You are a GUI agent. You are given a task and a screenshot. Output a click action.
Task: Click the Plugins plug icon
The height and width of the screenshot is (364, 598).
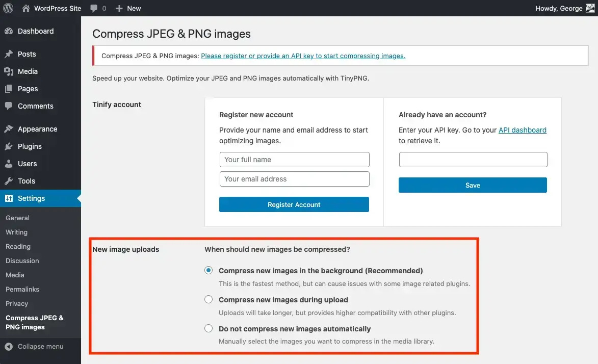click(x=9, y=146)
